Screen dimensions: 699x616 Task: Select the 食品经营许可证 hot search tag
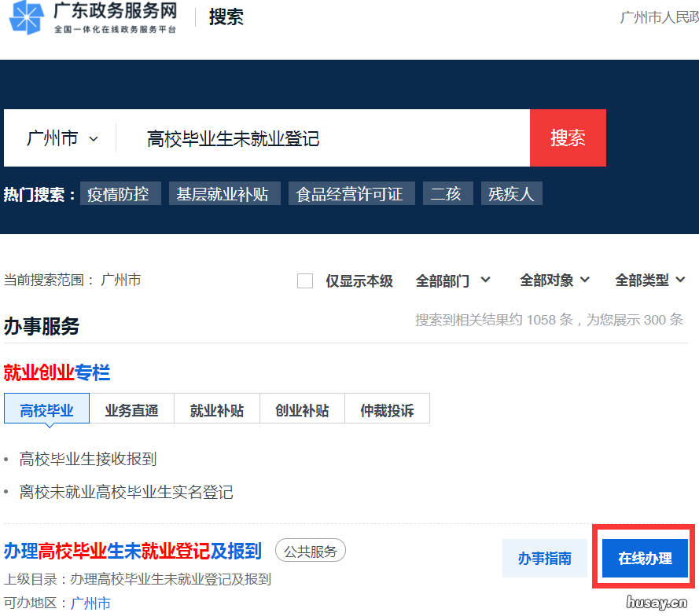coord(351,193)
